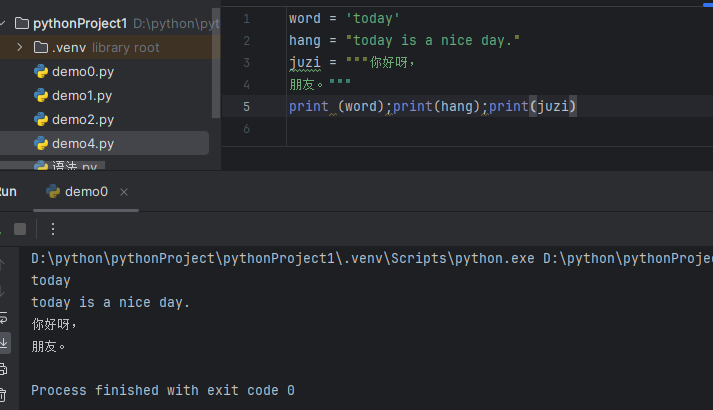
Task: Click the "today is a nice day." string
Action: coord(432,40)
